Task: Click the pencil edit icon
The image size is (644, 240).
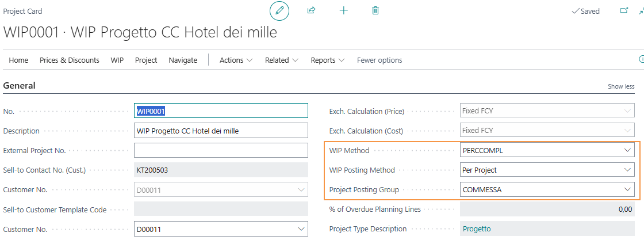Action: click(279, 11)
